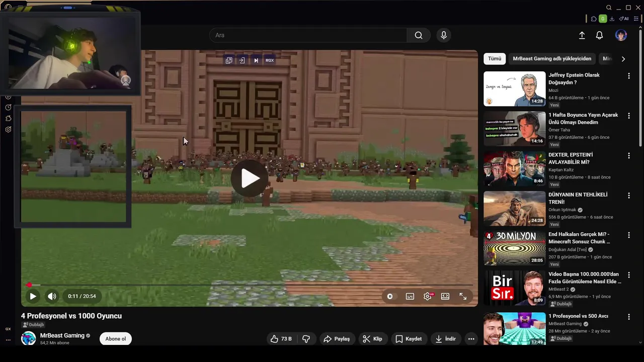The height and width of the screenshot is (362, 644).
Task: Click the search magnifier button beside Ara field
Action: (419, 35)
